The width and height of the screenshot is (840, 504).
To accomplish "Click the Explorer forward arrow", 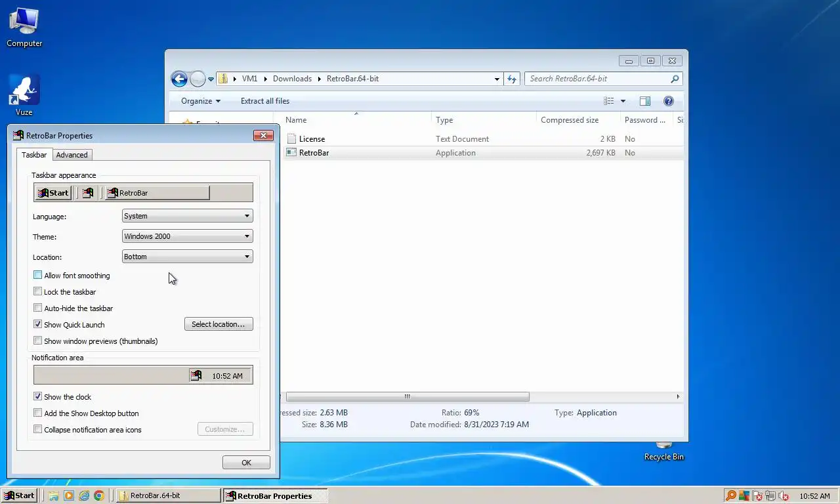I will tap(198, 79).
